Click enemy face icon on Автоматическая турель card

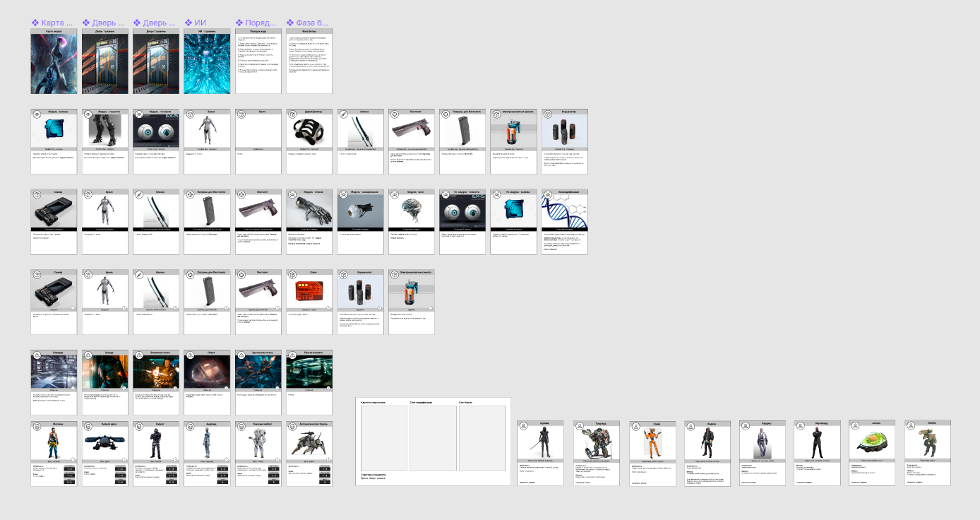[292, 425]
